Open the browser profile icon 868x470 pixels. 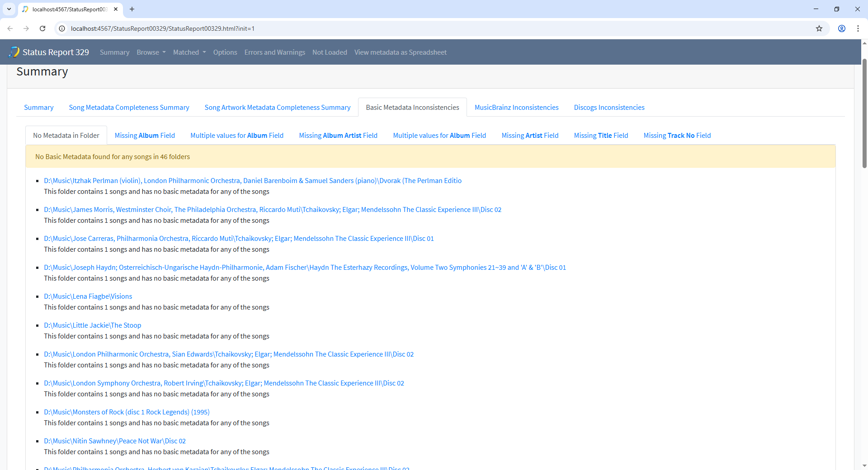(842, 28)
